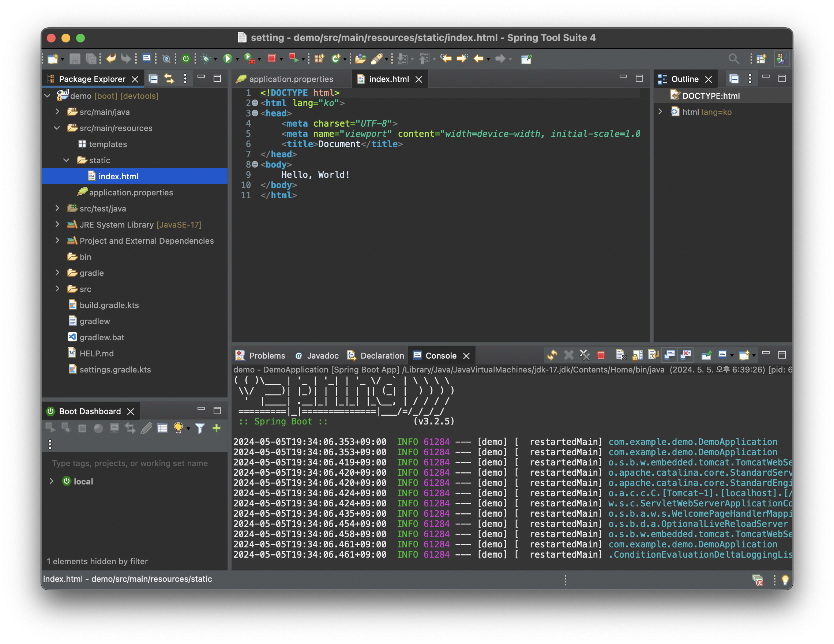Click the green plus icon in Boot Dashboard
The height and width of the screenshot is (644, 834).
(x=217, y=428)
